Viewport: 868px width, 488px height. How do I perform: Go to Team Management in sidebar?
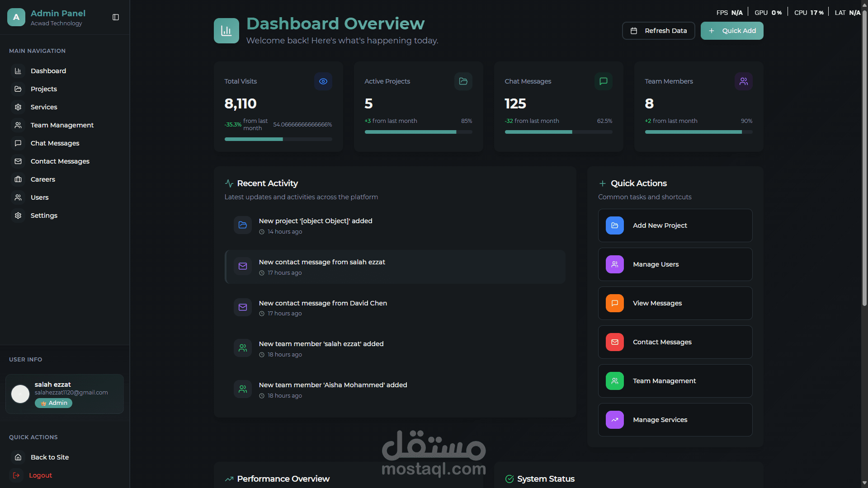(x=62, y=125)
